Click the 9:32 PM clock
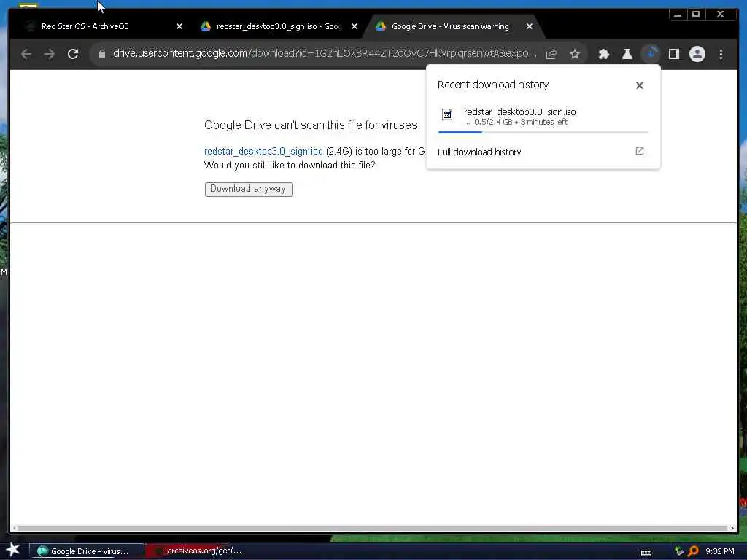The width and height of the screenshot is (747, 560). pos(719,551)
